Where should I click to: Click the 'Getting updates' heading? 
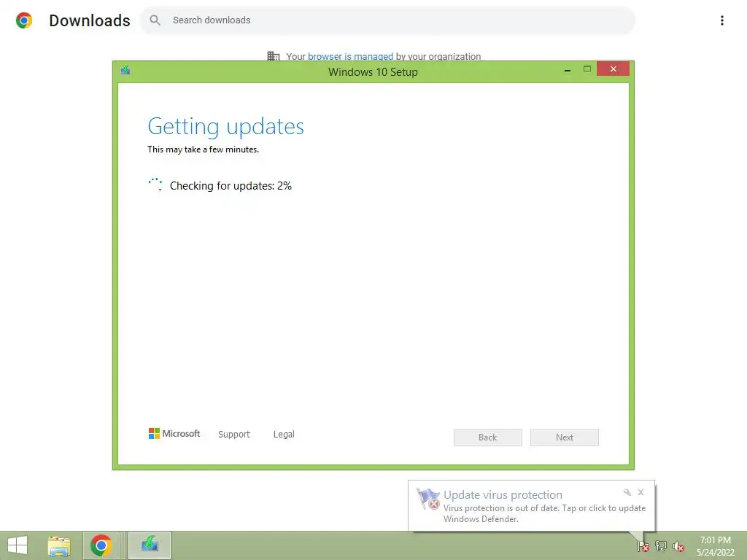point(226,127)
